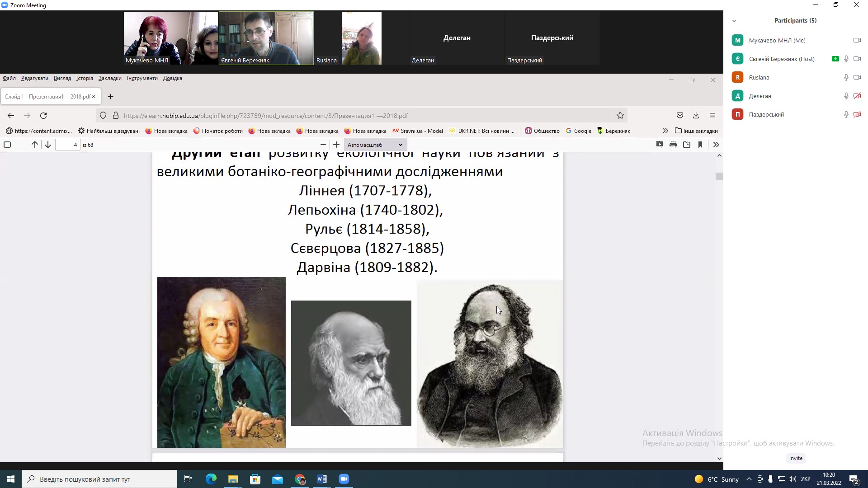Open Інші закладки bookmarks folder
The width and height of the screenshot is (868, 488).
[696, 131]
